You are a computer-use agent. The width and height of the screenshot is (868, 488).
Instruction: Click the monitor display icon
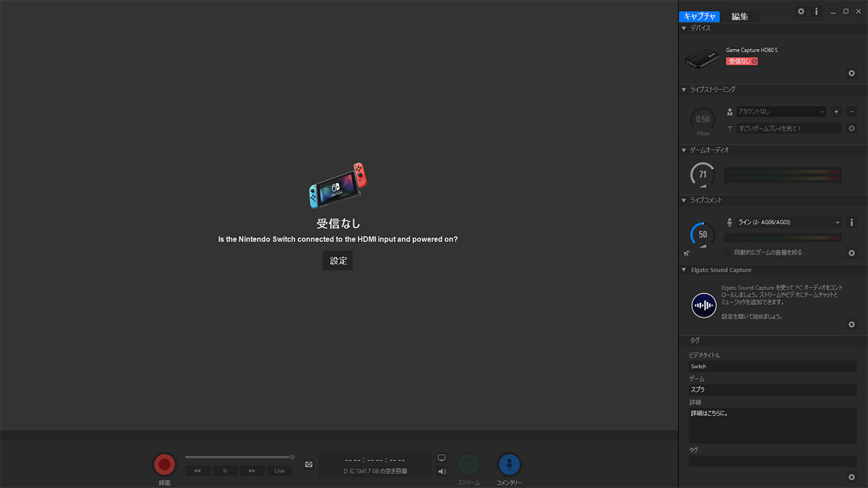click(x=442, y=457)
